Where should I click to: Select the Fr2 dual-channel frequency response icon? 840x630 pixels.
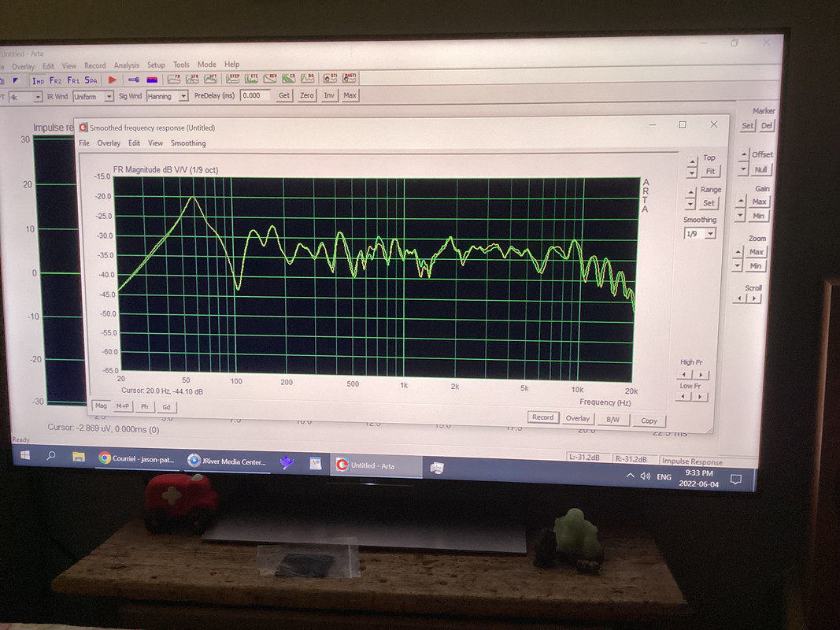pyautogui.click(x=55, y=80)
